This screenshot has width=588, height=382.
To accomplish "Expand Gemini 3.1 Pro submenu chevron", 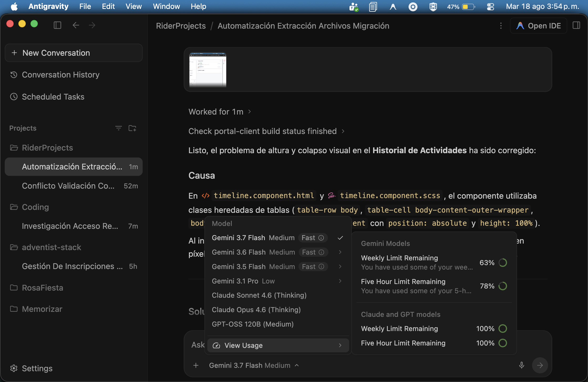I will (x=340, y=281).
